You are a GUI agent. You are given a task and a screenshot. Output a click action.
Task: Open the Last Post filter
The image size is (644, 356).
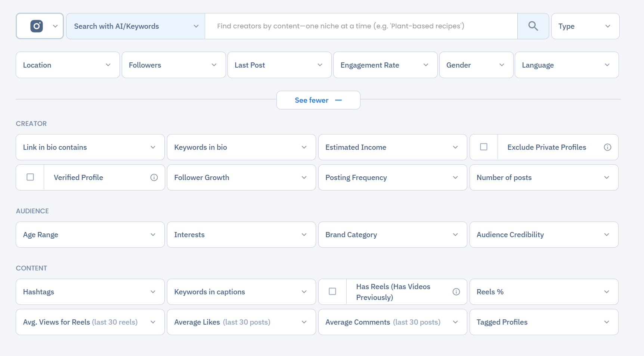pyautogui.click(x=279, y=65)
